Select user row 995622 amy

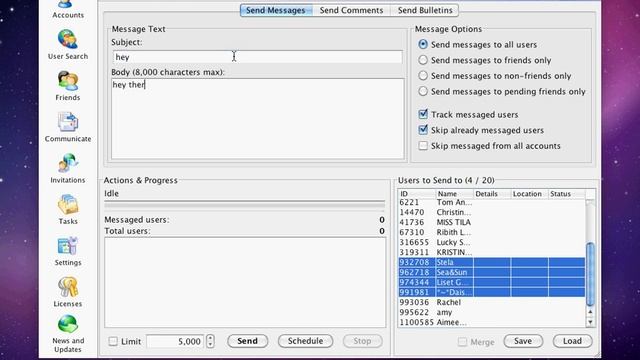pos(491,312)
